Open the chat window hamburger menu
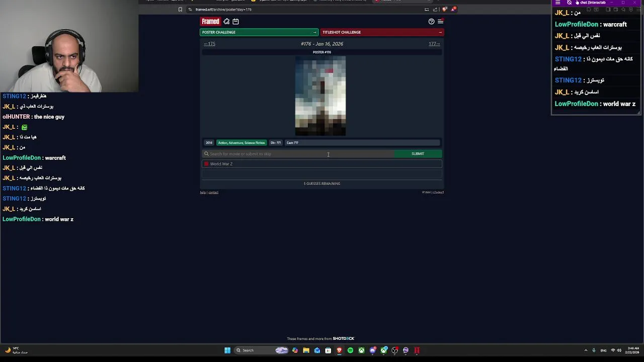Image resolution: width=644 pixels, height=362 pixels. [x=557, y=3]
